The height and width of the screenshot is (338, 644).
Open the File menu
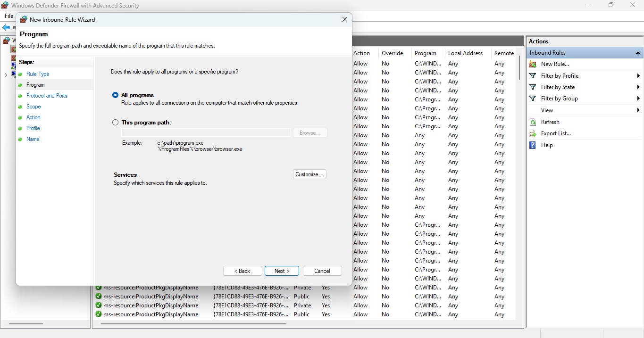tap(9, 16)
